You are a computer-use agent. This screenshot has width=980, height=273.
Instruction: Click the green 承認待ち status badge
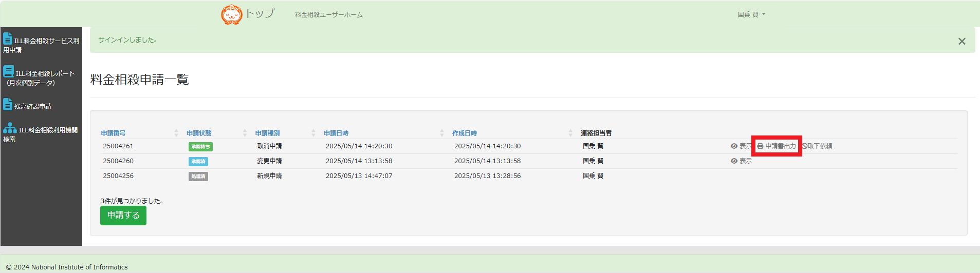coord(200,147)
